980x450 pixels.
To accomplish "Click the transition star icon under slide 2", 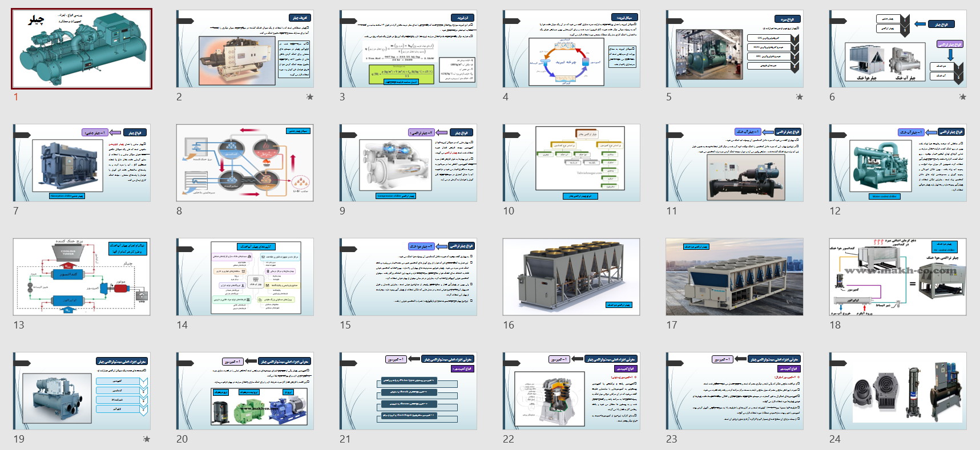I will tap(310, 97).
